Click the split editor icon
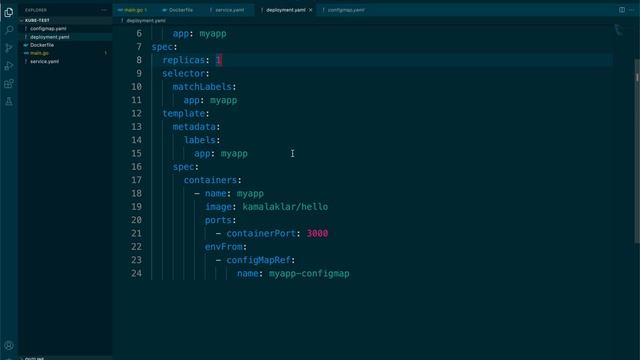640x360 pixels. coord(622,10)
